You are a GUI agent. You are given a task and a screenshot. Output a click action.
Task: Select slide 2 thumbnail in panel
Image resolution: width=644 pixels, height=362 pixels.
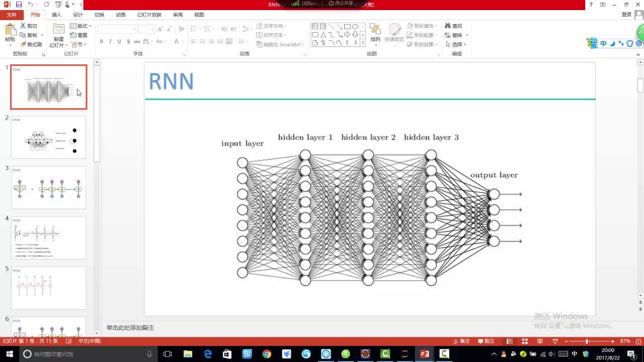pyautogui.click(x=49, y=137)
